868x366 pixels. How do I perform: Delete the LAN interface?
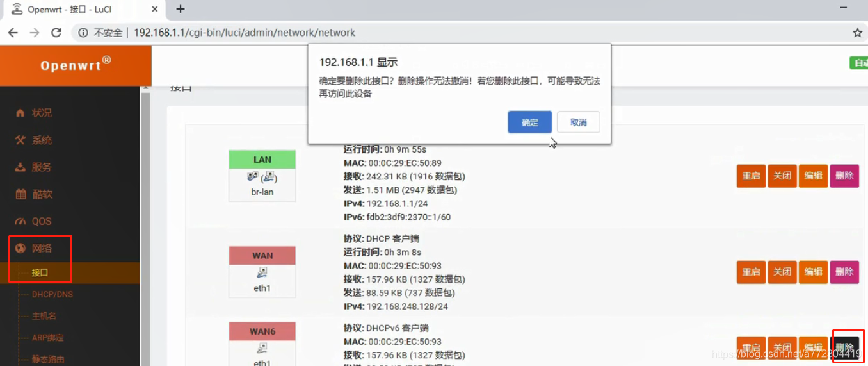tap(844, 176)
